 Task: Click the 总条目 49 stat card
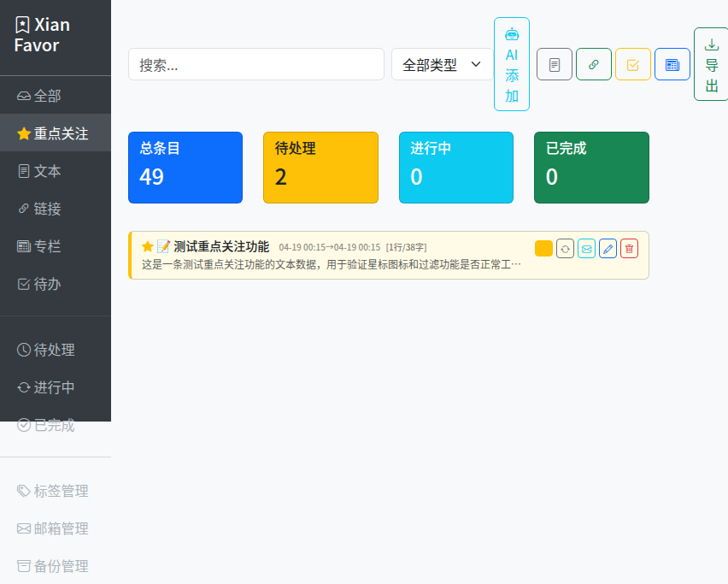click(185, 168)
